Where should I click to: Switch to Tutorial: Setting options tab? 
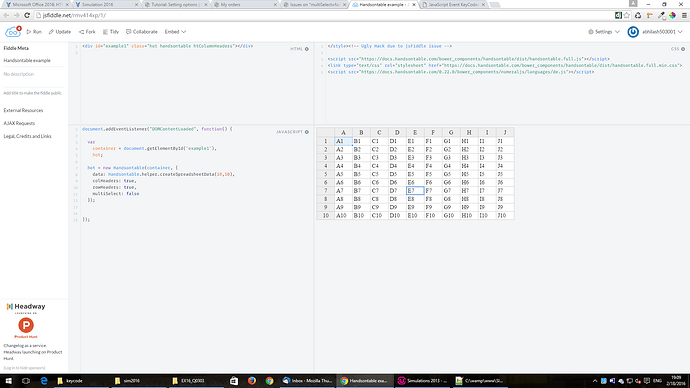(x=175, y=4)
